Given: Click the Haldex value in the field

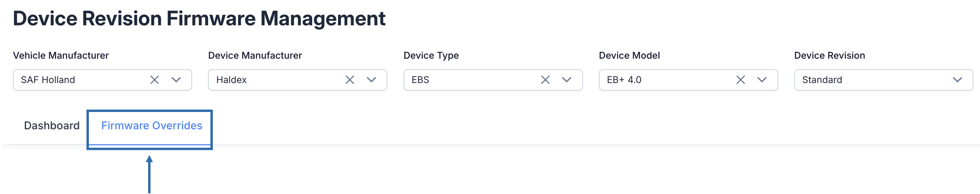Looking at the screenshot, I should pos(231,80).
